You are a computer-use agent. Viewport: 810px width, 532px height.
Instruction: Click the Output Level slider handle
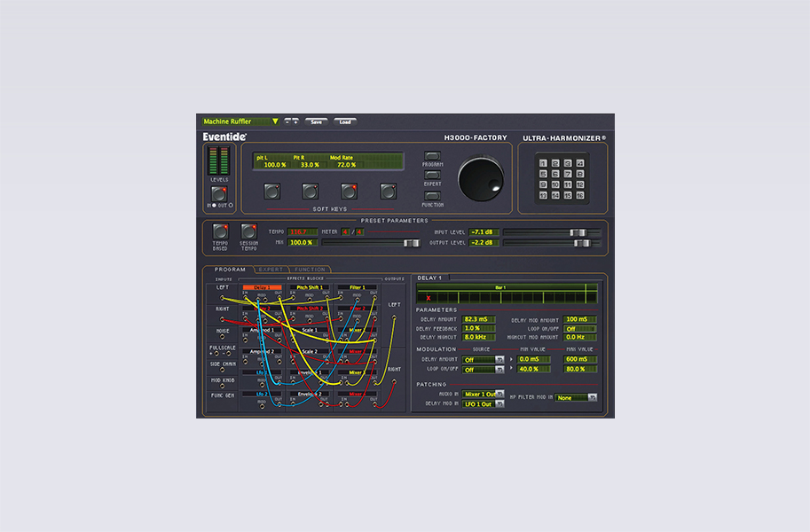coord(582,243)
